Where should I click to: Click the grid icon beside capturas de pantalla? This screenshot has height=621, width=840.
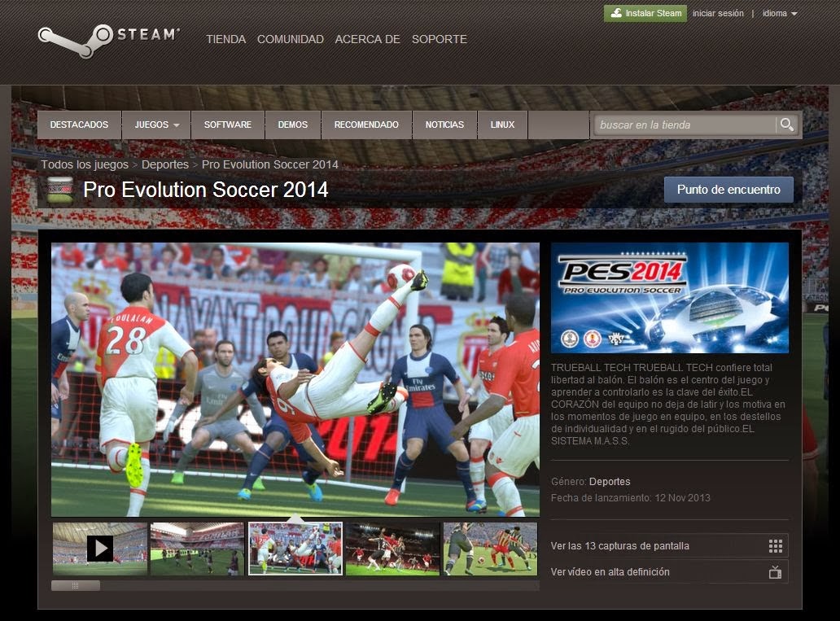[x=776, y=545]
